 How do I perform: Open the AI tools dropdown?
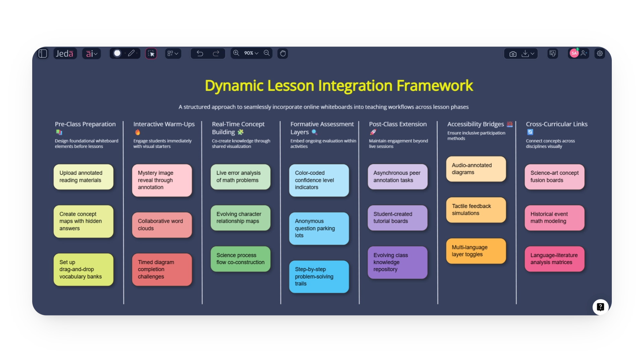pos(91,53)
